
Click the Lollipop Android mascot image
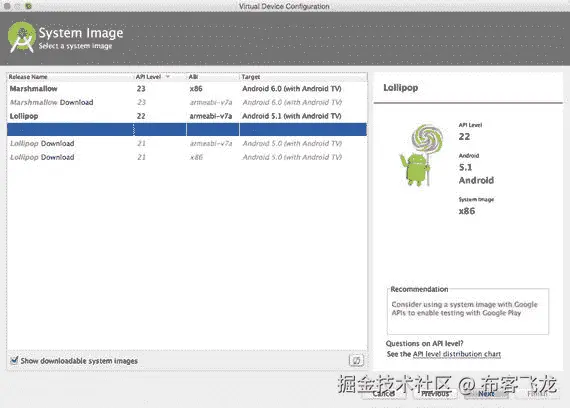click(x=422, y=156)
